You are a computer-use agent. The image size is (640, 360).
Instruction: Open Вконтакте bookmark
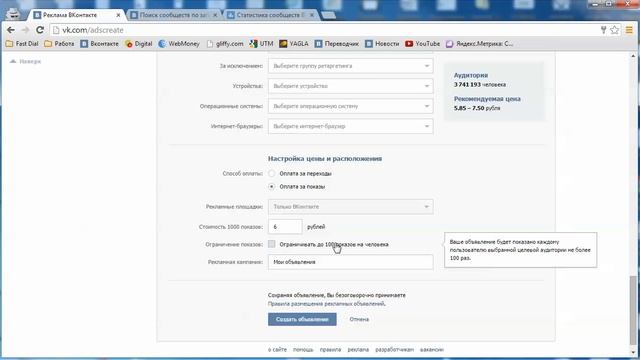coord(99,44)
